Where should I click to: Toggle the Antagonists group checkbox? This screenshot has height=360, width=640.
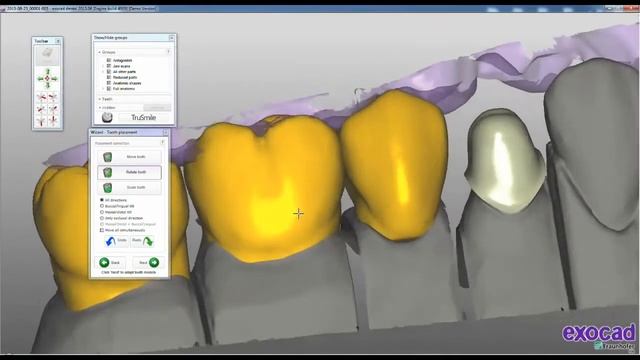109,60
